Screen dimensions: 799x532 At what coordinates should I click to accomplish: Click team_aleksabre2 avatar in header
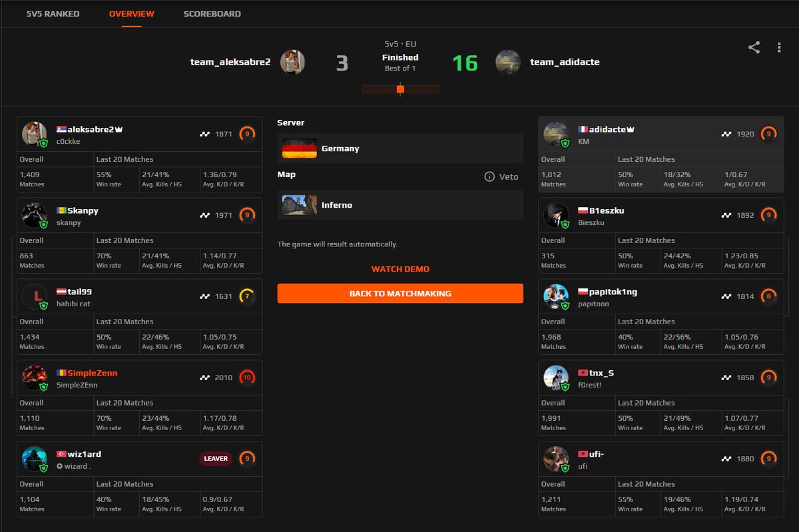(x=292, y=62)
